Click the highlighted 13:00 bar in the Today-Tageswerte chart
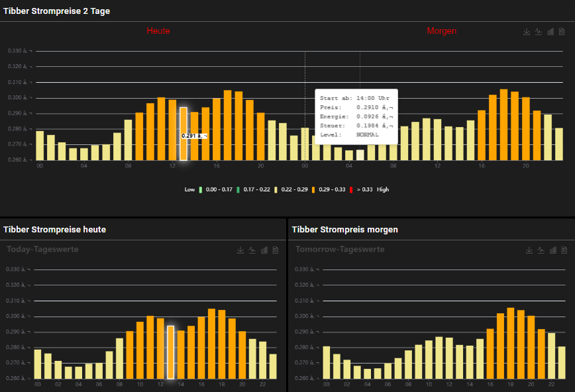Viewport: 575px width, 392px height. 170,352
